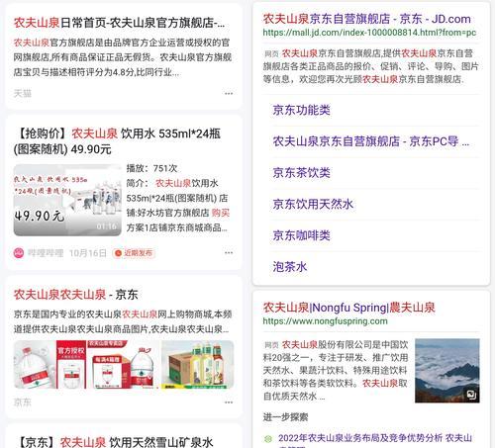Open more options on the 哔哩哔哩 video card
The width and height of the screenshot is (495, 448).
(x=229, y=253)
